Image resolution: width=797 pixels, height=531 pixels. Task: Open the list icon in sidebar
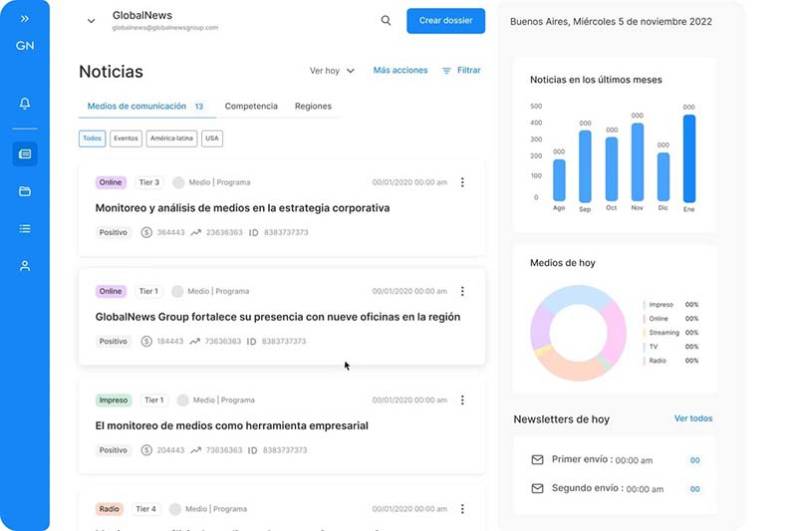click(24, 229)
